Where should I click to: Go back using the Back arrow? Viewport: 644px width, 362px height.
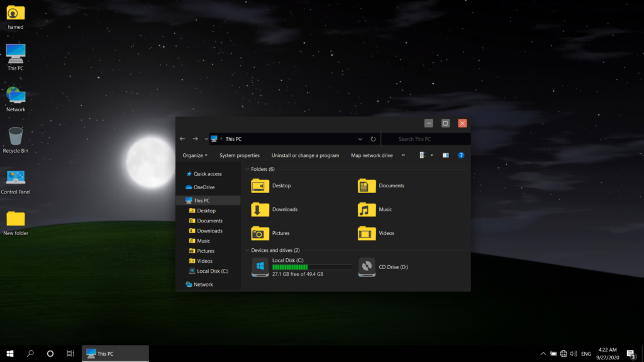tap(182, 139)
